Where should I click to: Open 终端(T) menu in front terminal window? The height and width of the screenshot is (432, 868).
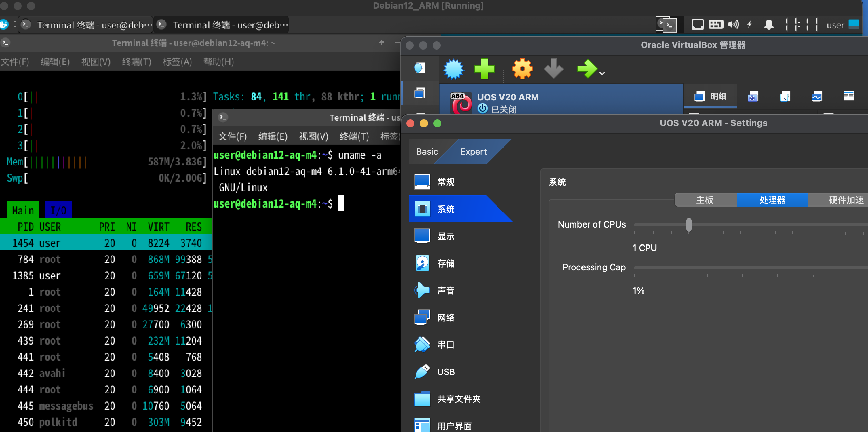pos(354,136)
